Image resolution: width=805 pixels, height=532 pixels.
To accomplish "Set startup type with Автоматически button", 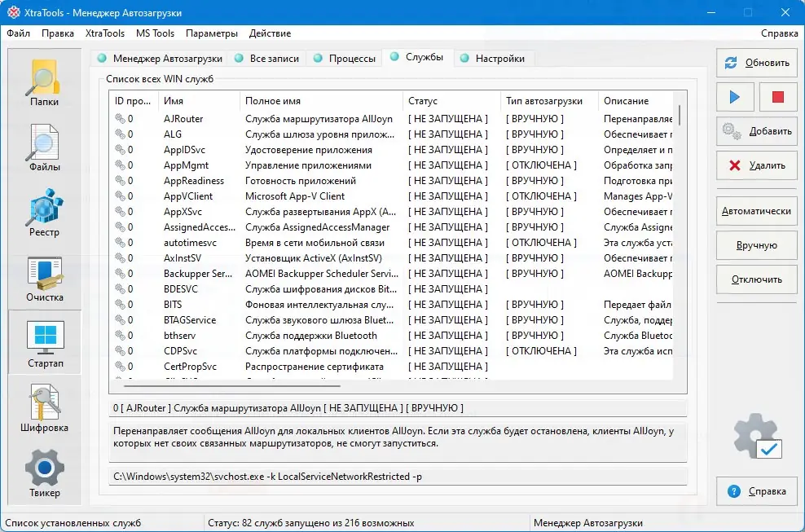I will pyautogui.click(x=757, y=211).
